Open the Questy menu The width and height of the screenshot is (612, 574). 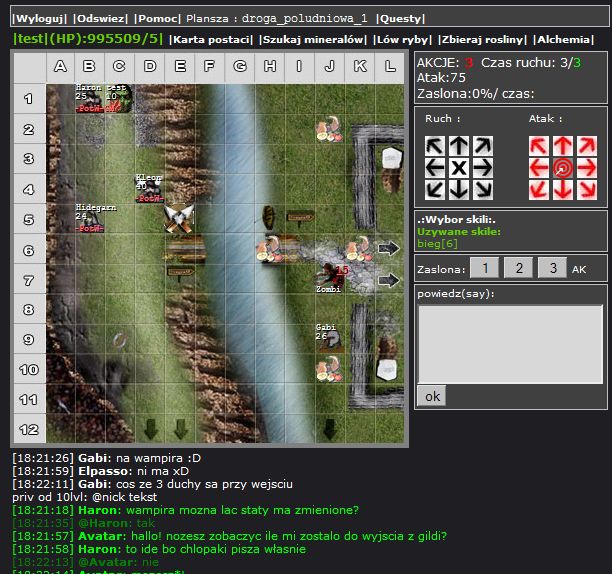click(x=400, y=18)
